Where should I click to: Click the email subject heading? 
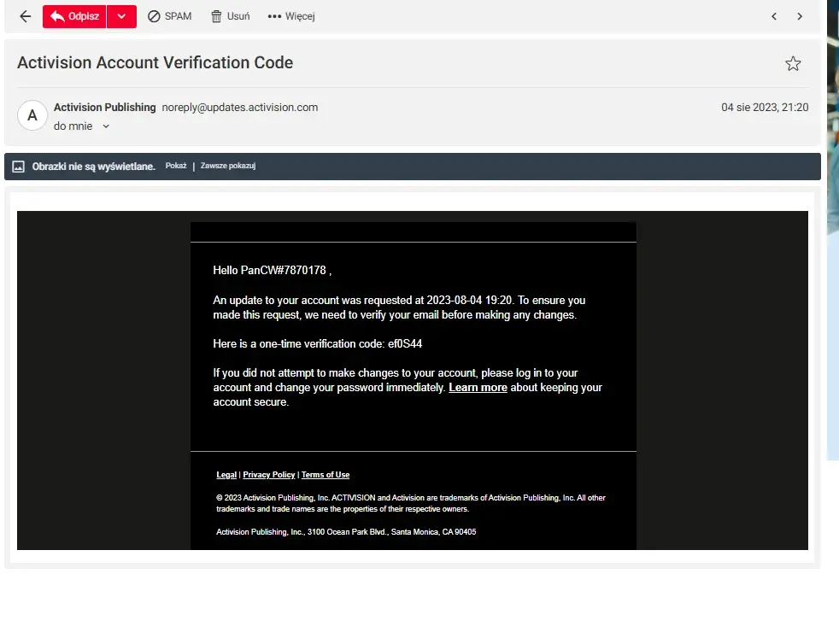[155, 62]
